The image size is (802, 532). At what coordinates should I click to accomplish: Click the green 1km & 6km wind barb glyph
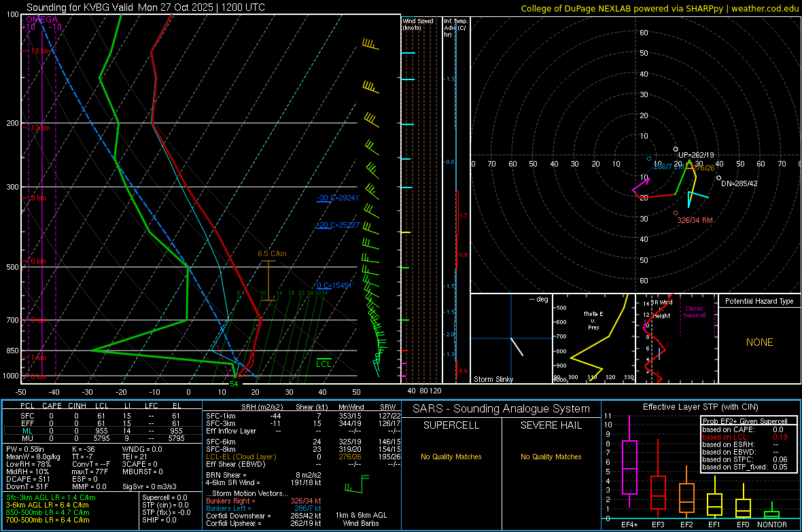coord(357,484)
